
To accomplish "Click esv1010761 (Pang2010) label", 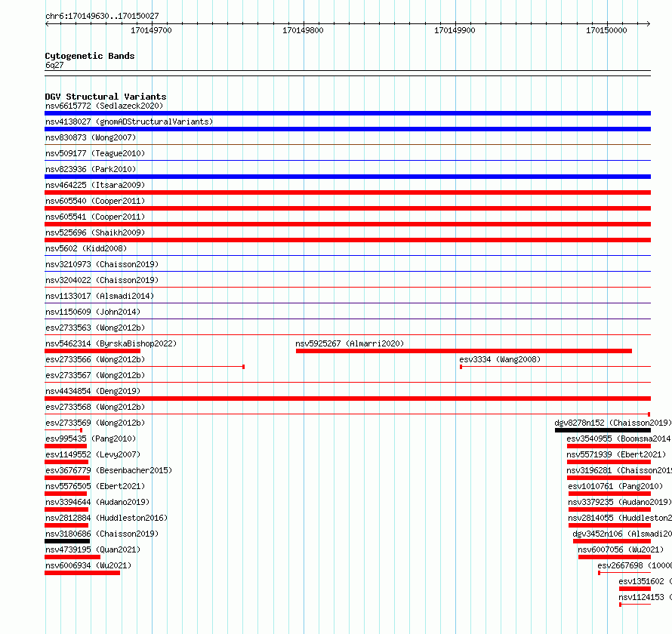I will click(x=615, y=486).
